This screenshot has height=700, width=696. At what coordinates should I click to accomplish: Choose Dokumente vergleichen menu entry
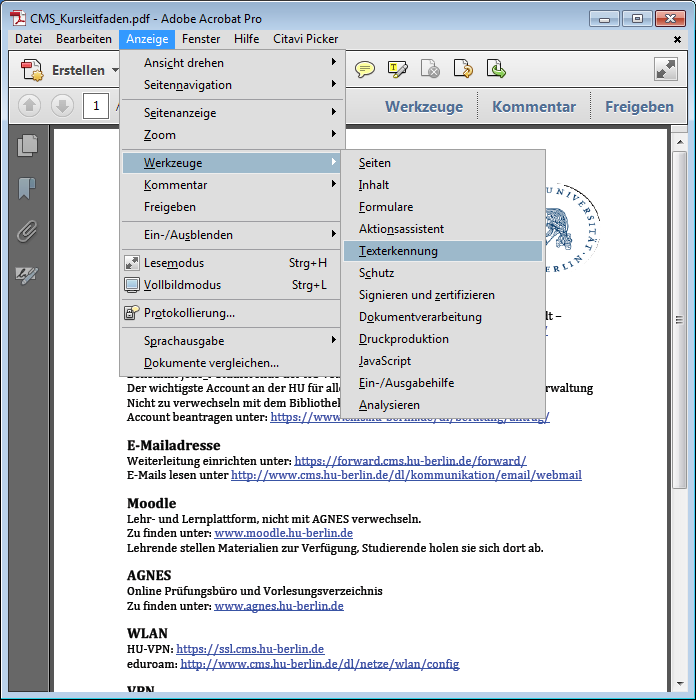tap(211, 363)
